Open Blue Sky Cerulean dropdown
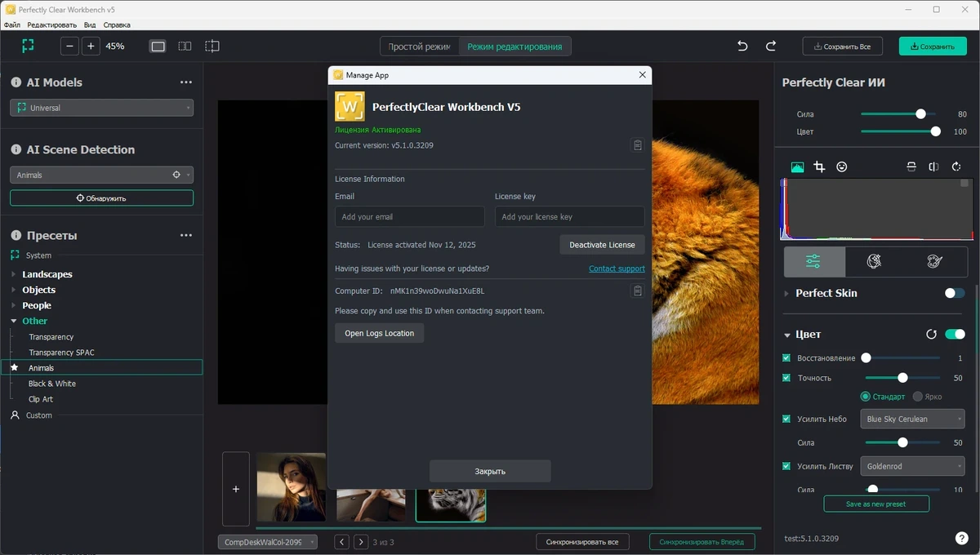Viewport: 980px width, 555px height. pyautogui.click(x=912, y=419)
